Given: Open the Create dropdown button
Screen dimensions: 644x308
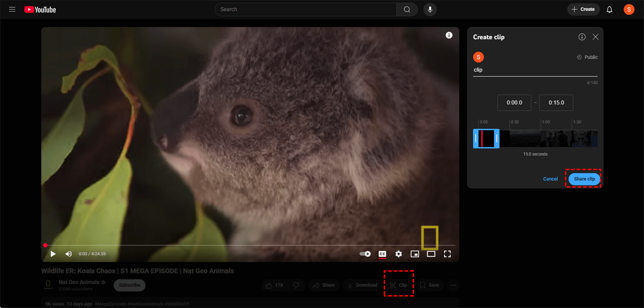Looking at the screenshot, I should [583, 9].
